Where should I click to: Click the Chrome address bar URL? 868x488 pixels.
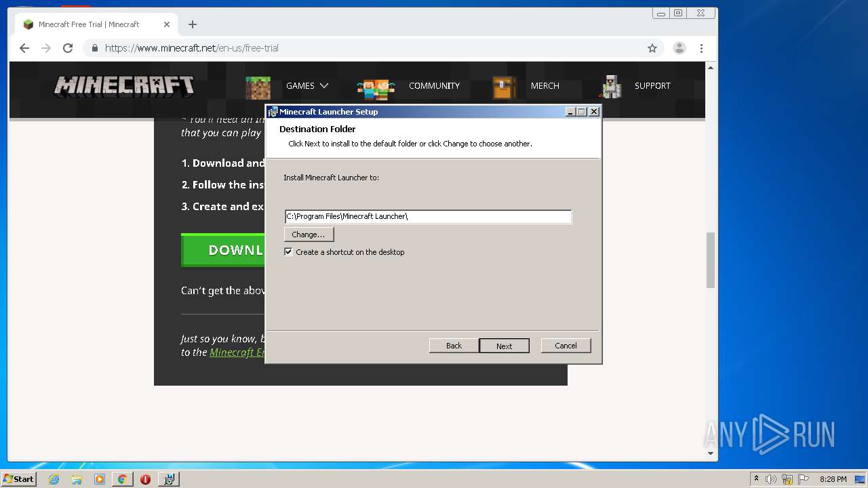[192, 48]
